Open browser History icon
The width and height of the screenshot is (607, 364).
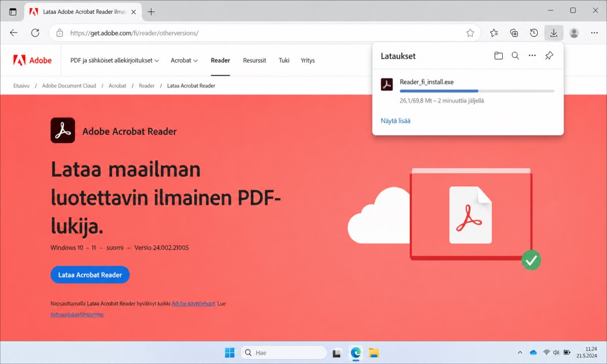[534, 33]
